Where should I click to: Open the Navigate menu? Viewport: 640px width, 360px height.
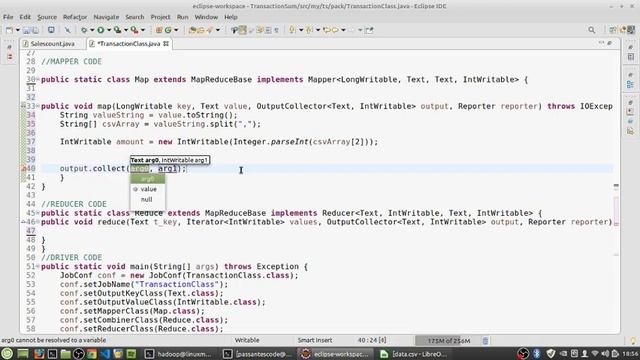pos(106,17)
